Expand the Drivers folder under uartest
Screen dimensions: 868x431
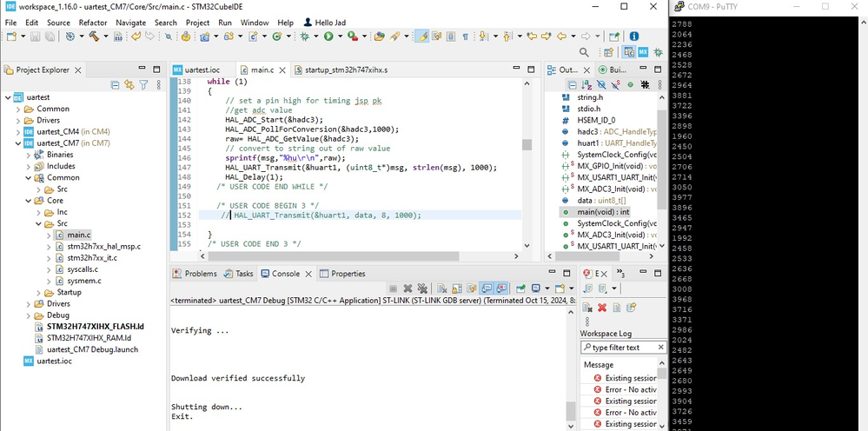click(x=18, y=120)
